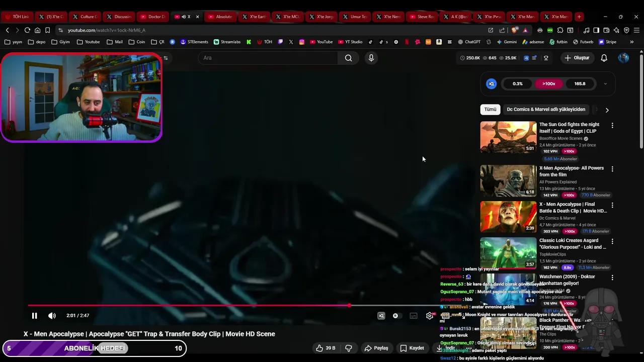Viewport: 644px width, 362px height.
Task: Start voice search with microphone icon
Action: 371,58
